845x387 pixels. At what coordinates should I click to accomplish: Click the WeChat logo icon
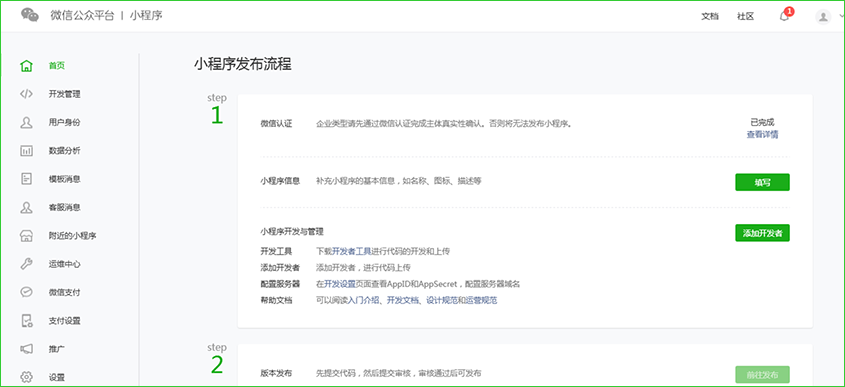[30, 15]
